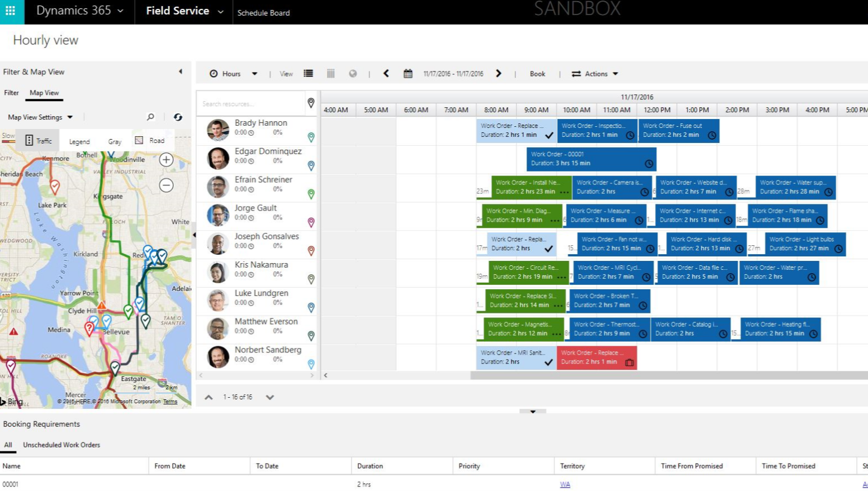The image size is (868, 491).
Task: Open the Map View Settings dropdown
Action: pyautogui.click(x=40, y=117)
